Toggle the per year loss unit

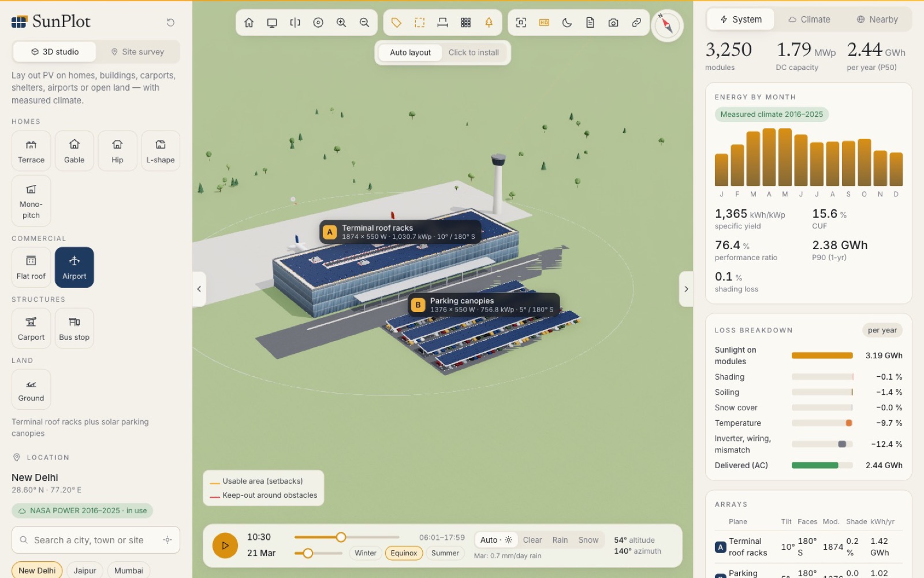click(882, 331)
